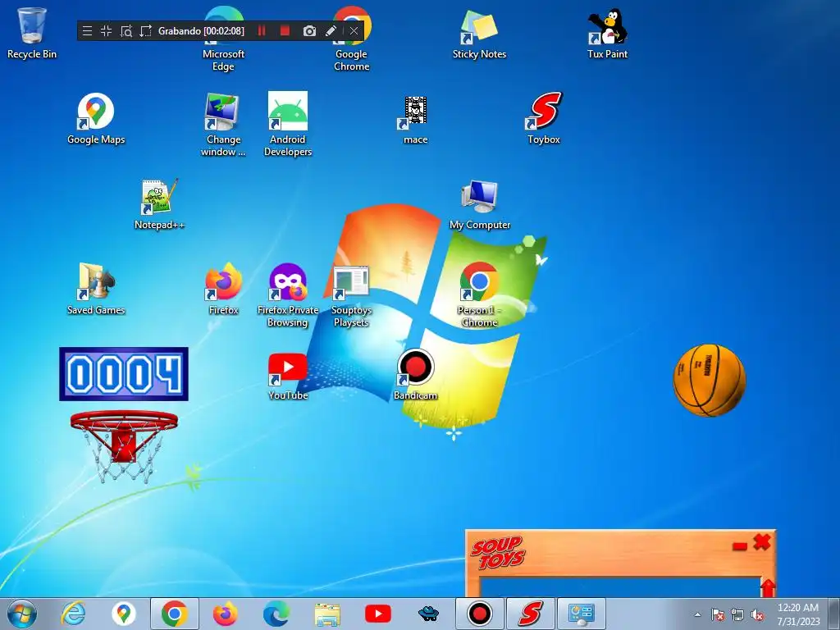This screenshot has height=630, width=840.
Task: Open Notepad++ desktop shortcut
Action: pyautogui.click(x=160, y=204)
